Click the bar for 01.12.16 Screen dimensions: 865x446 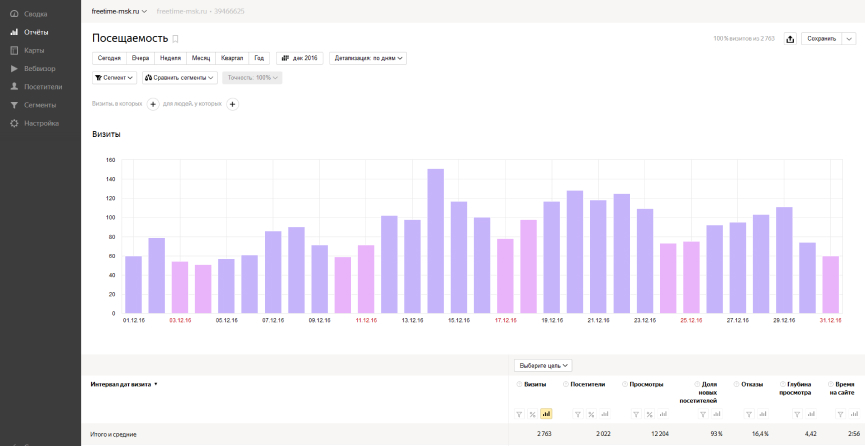click(x=134, y=285)
